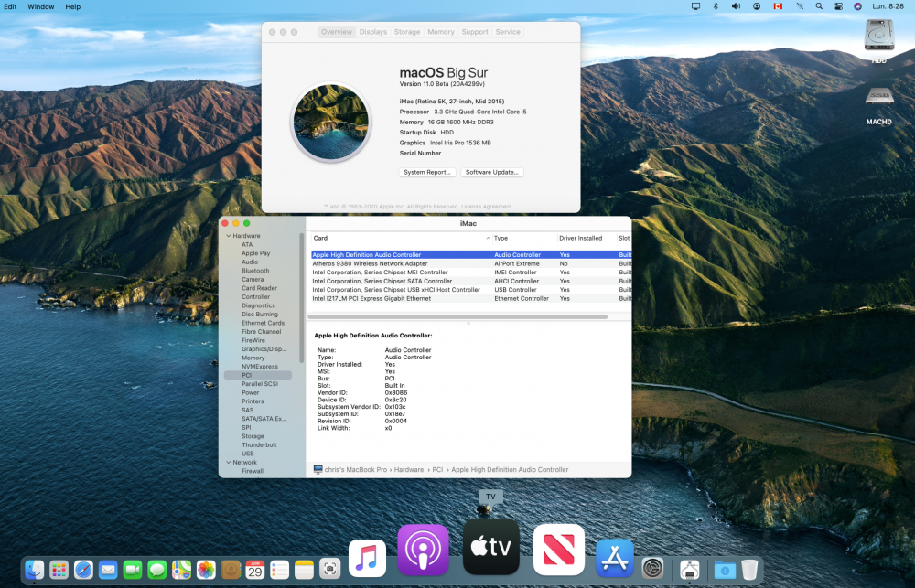Select USB in the Hardware sidebar
This screenshot has width=915, height=588.
pos(248,454)
